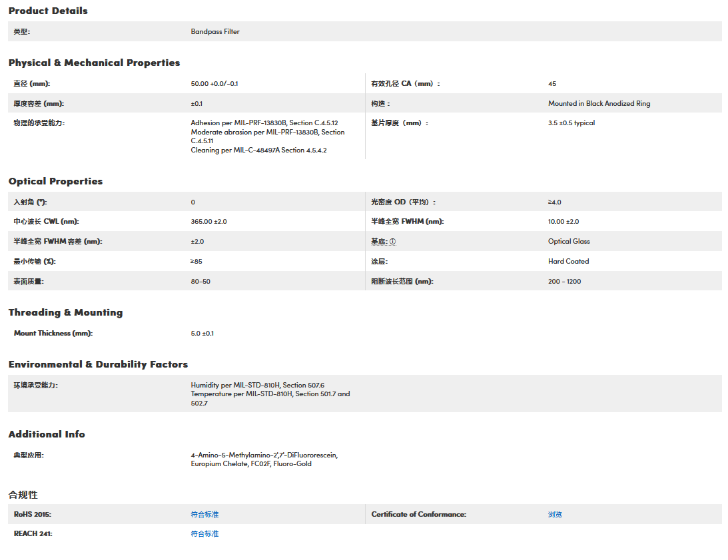Click the Product Details heading
Screen dimensions: 728x560
point(48,11)
